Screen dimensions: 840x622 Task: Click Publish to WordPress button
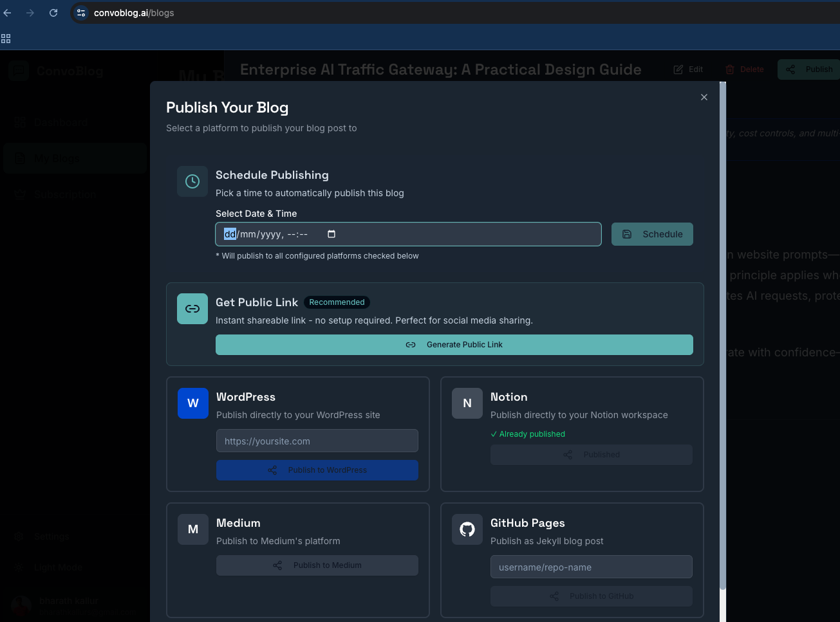(317, 470)
